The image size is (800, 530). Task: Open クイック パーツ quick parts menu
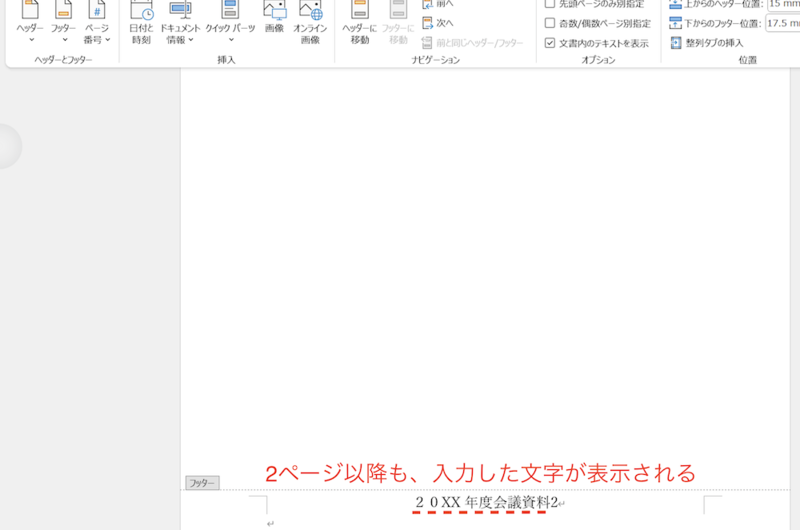pyautogui.click(x=230, y=22)
